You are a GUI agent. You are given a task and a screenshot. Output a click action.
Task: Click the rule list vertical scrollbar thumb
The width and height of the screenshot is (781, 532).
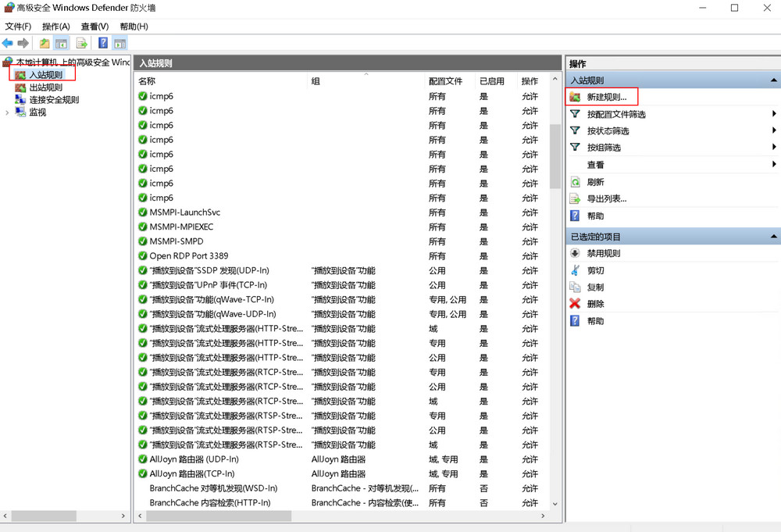[x=555, y=156]
